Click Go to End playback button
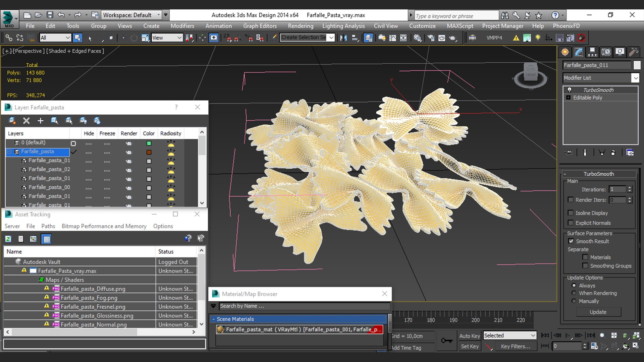 pyautogui.click(x=591, y=336)
